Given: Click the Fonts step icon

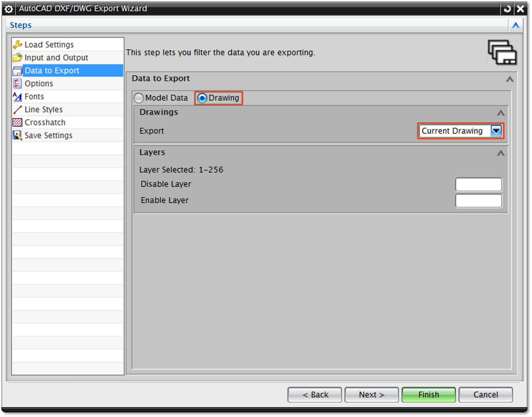Looking at the screenshot, I should [17, 97].
